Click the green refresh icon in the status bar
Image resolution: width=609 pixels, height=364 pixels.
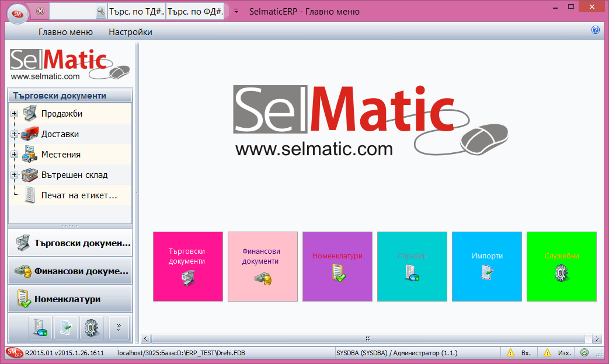[584, 352]
